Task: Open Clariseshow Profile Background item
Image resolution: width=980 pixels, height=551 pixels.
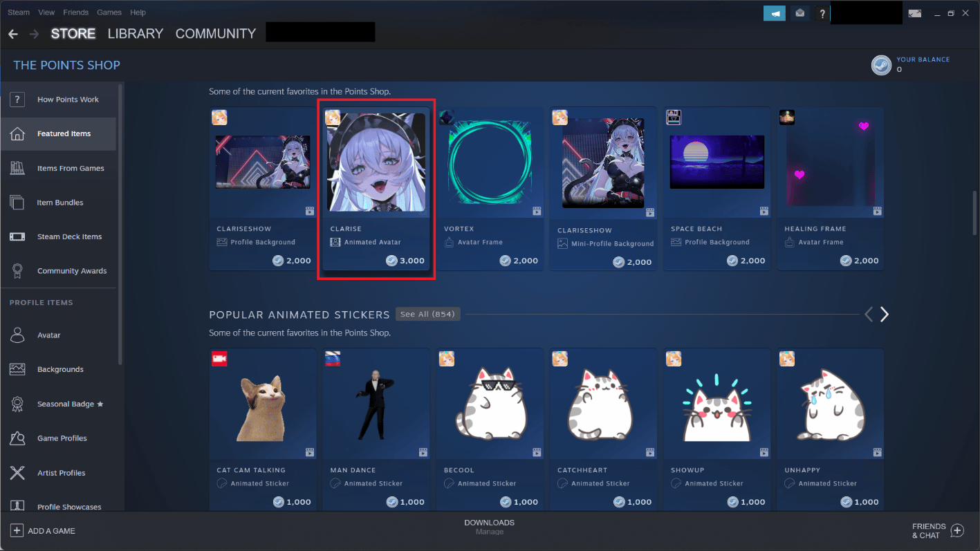Action: pyautogui.click(x=263, y=189)
